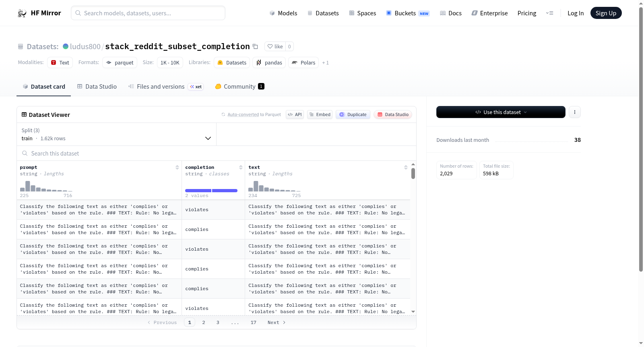Click the Dataset Viewer table icon
Viewport: 644px width, 347px height.
pos(24,115)
